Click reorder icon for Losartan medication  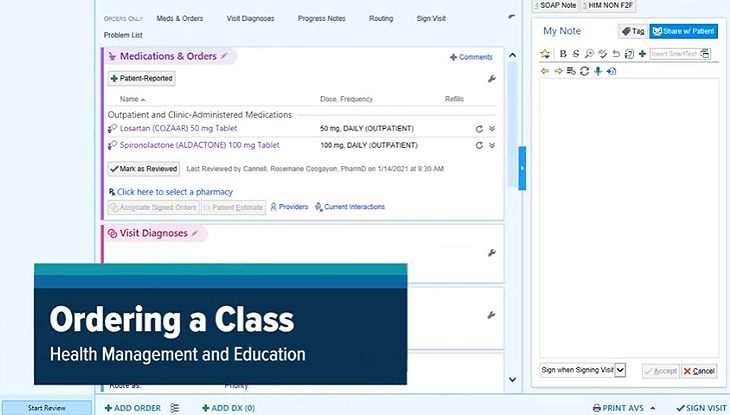[x=479, y=129]
